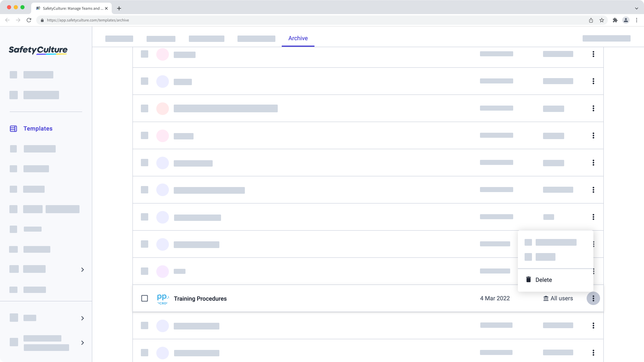Open three-dot menu for Training Procedures row
Image resolution: width=644 pixels, height=362 pixels.
click(x=593, y=298)
